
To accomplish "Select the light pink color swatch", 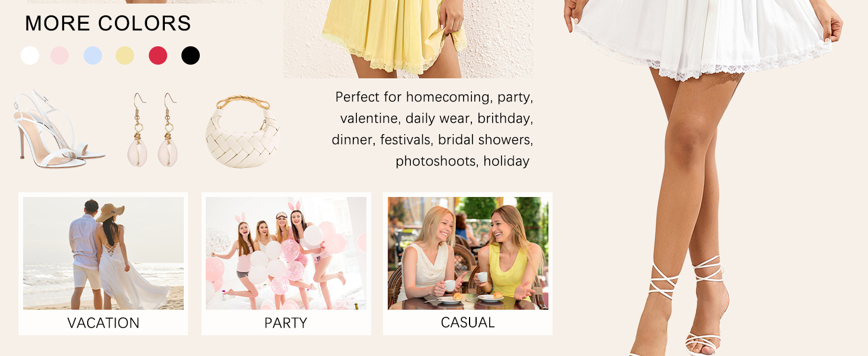I will click(x=59, y=56).
